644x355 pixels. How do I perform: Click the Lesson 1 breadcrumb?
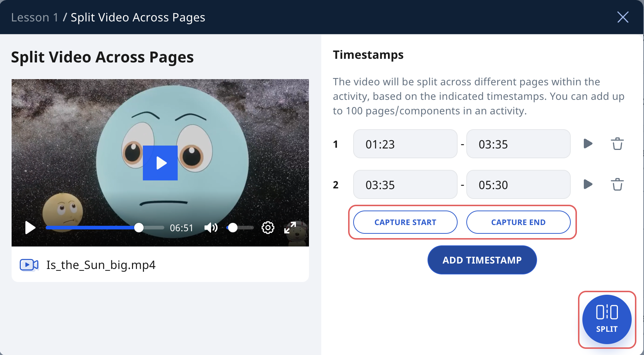(x=35, y=17)
